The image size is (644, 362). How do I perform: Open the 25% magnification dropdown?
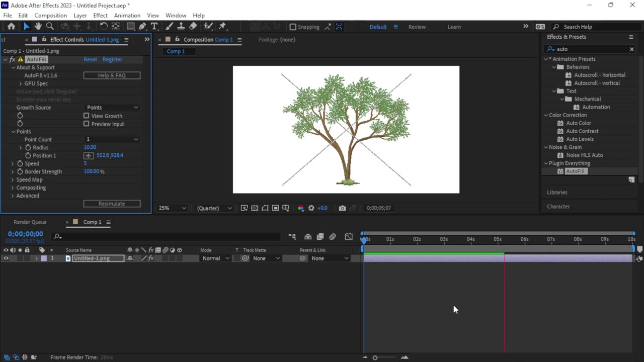point(172,208)
